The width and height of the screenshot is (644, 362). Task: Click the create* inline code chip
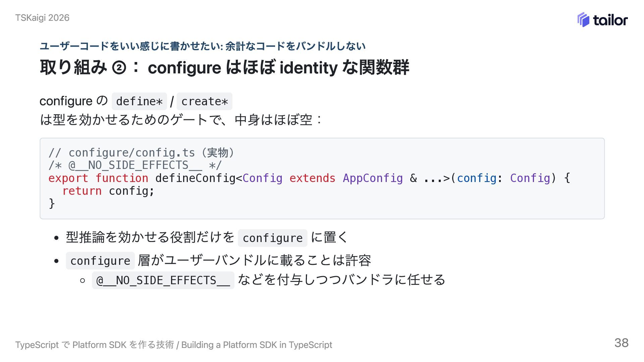coord(205,101)
